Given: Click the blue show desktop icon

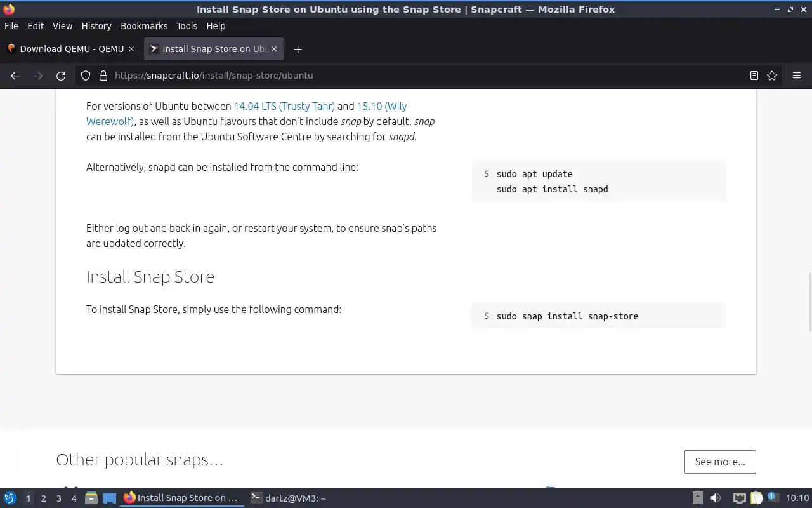Looking at the screenshot, I should point(110,498).
